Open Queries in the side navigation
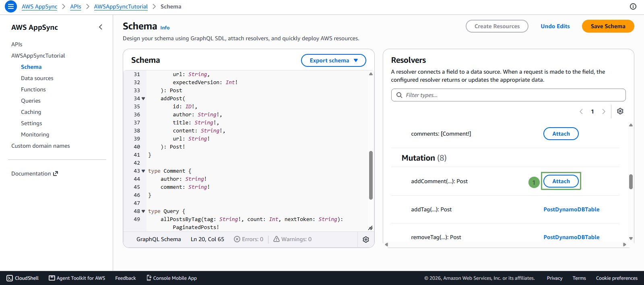644x285 pixels. [31, 101]
